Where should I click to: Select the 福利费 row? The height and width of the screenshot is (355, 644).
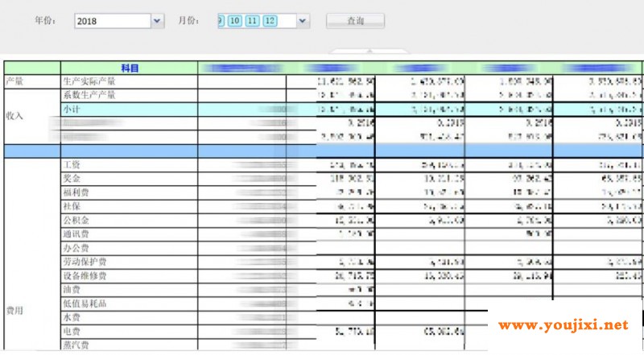(76, 192)
